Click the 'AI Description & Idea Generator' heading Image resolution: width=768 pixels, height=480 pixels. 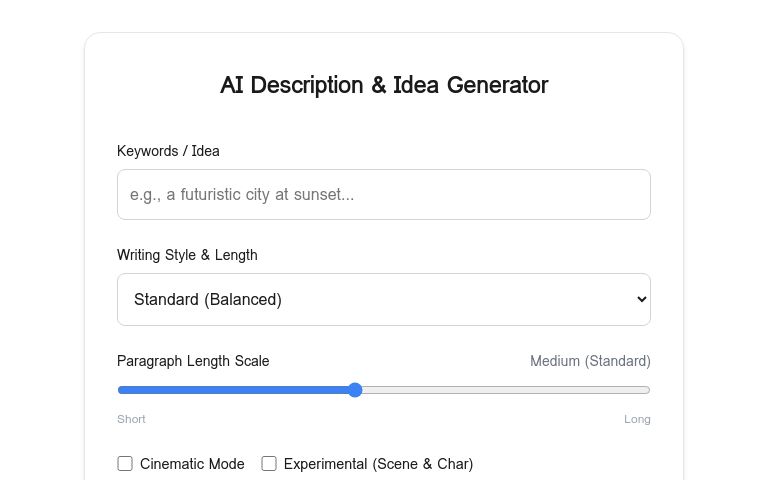tap(384, 85)
